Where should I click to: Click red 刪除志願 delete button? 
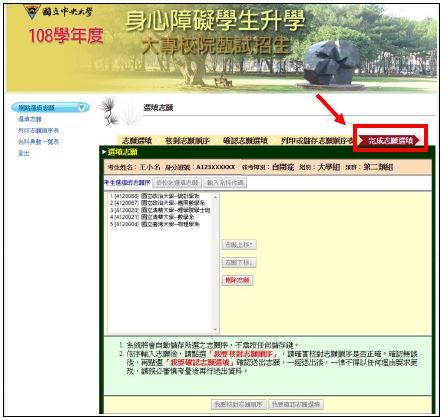(237, 280)
